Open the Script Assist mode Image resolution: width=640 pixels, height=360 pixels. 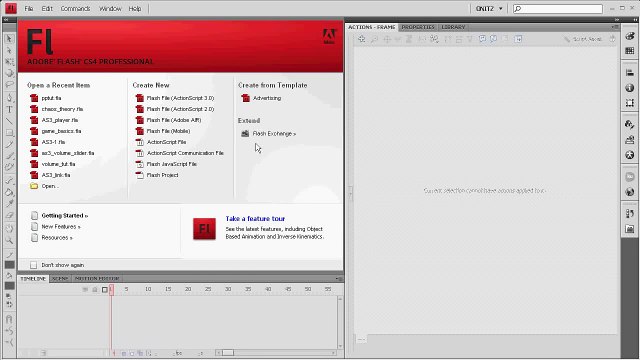[583, 39]
